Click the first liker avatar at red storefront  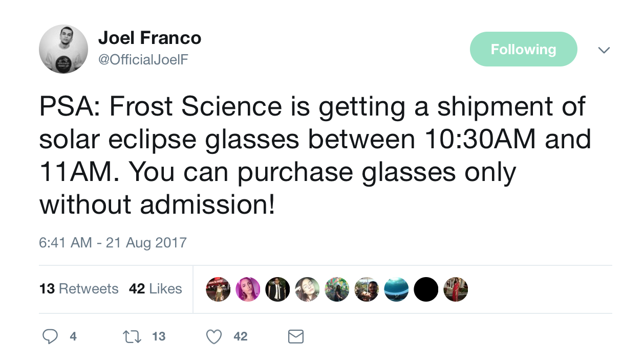(218, 289)
